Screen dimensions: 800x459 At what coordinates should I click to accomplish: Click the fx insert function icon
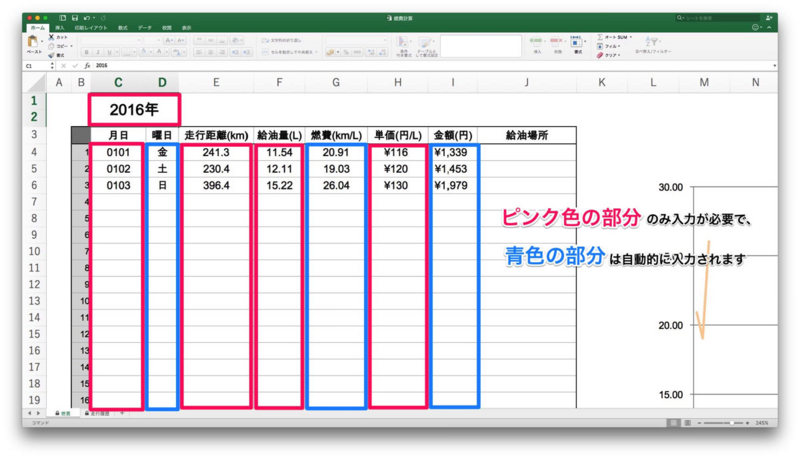(87, 66)
